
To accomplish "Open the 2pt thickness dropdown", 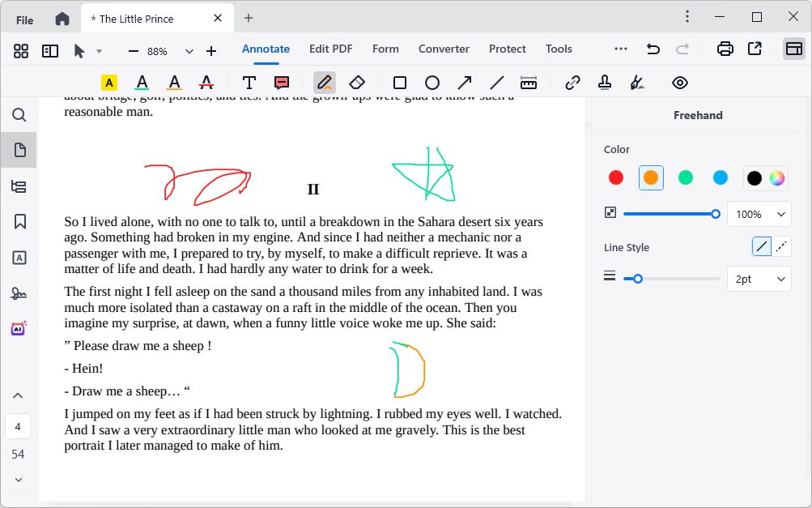I will (x=759, y=279).
